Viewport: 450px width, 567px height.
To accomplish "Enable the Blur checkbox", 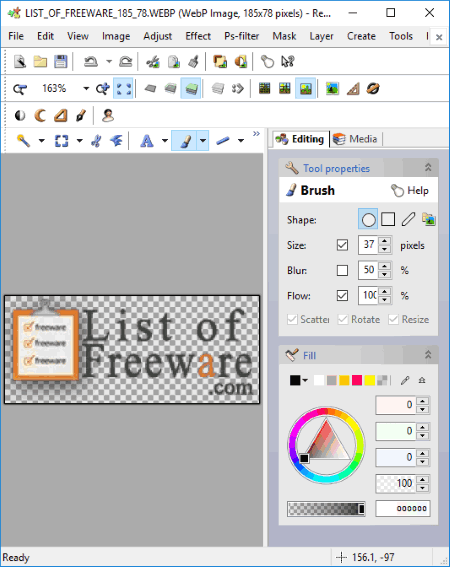I will (x=342, y=270).
